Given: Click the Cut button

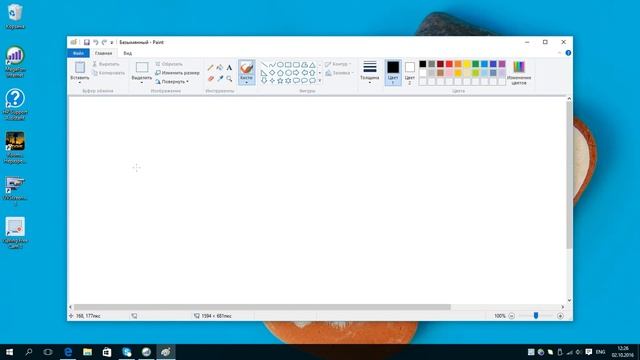Looking at the screenshot, I should (106, 64).
